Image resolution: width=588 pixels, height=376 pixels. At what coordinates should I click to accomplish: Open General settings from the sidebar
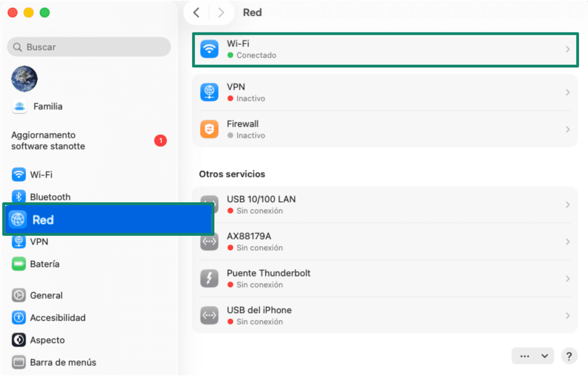[18, 295]
